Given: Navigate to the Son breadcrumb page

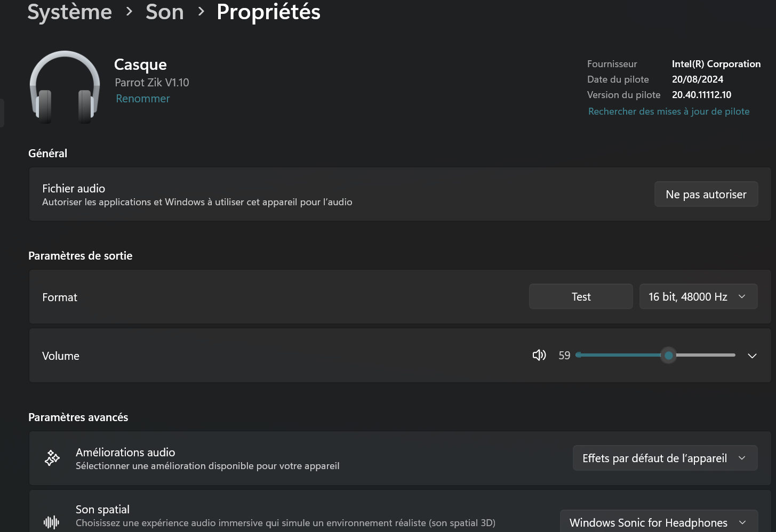Looking at the screenshot, I should point(165,12).
